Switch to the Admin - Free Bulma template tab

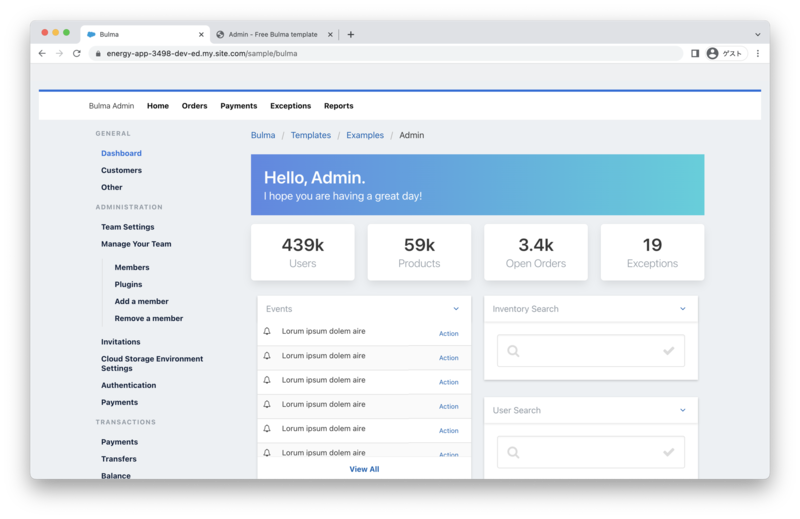(273, 34)
